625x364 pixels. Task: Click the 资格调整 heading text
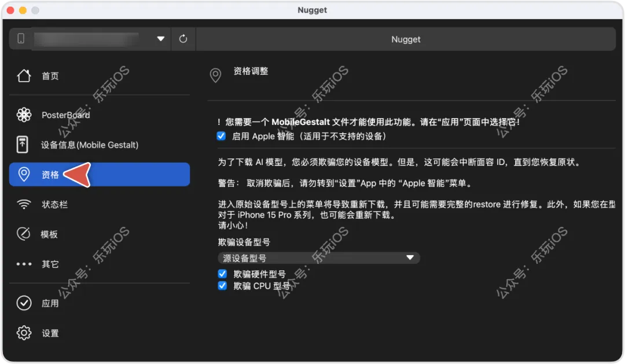251,71
